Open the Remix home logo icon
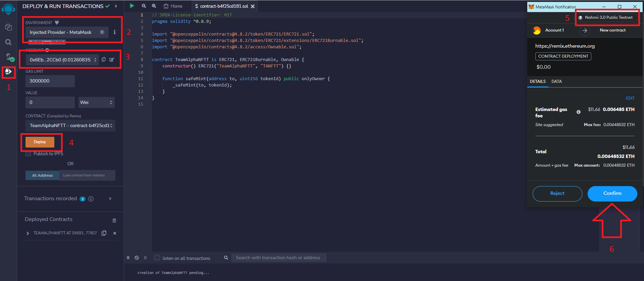 pyautogui.click(x=8, y=9)
